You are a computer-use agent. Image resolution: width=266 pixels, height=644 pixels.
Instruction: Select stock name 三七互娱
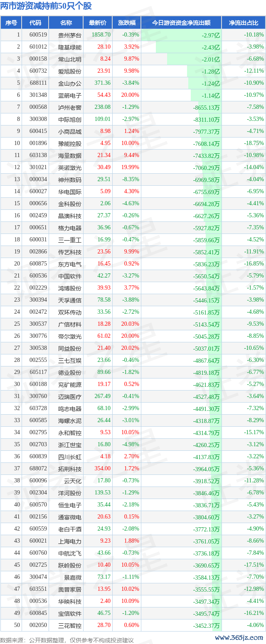(x=70, y=360)
